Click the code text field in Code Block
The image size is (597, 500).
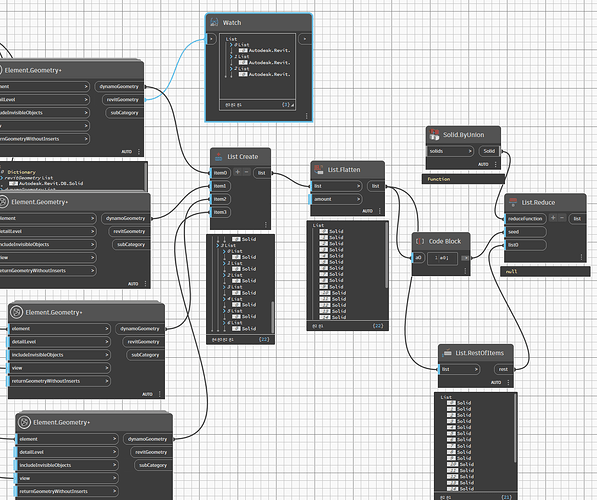[x=442, y=258]
